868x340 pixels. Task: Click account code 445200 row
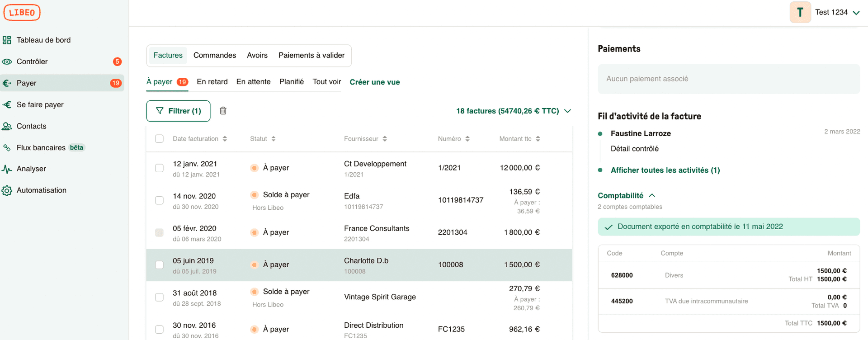point(729,302)
